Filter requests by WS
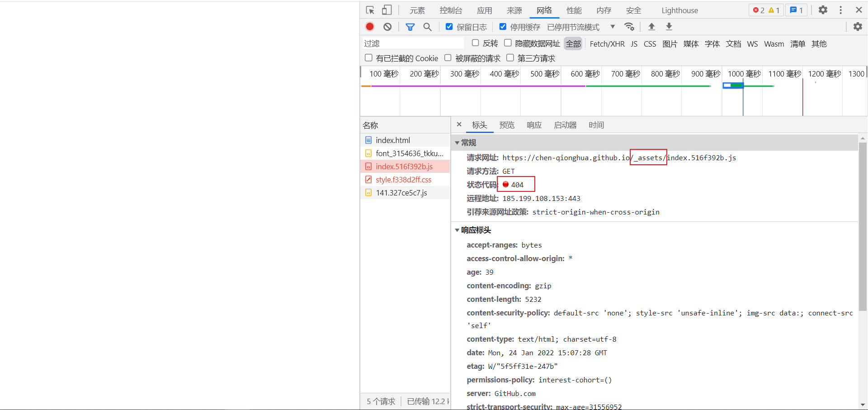This screenshot has width=868, height=410. click(x=752, y=44)
